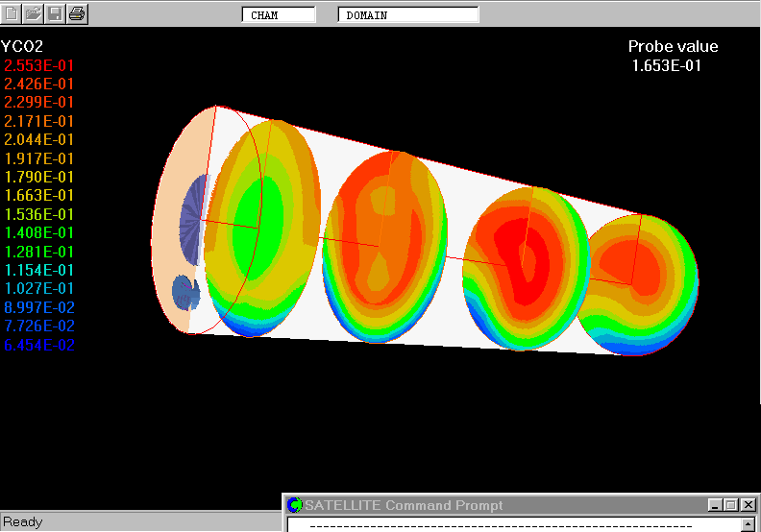Click the New file toolbar icon
Screen dimensions: 761x532
(11, 13)
